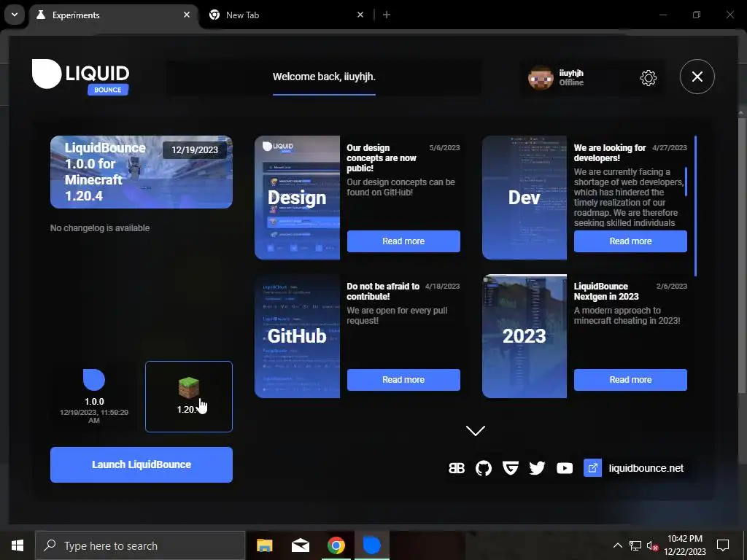Open the notification center icon
The image size is (747, 560).
pos(723,545)
